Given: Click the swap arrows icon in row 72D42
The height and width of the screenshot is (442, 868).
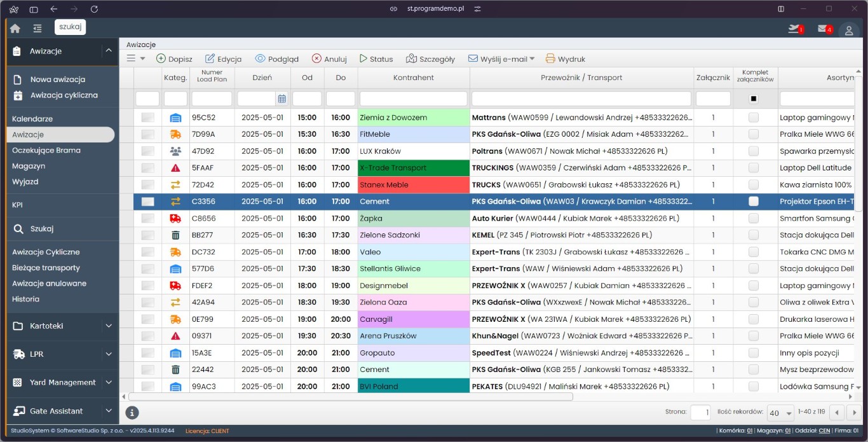Looking at the screenshot, I should click(175, 184).
